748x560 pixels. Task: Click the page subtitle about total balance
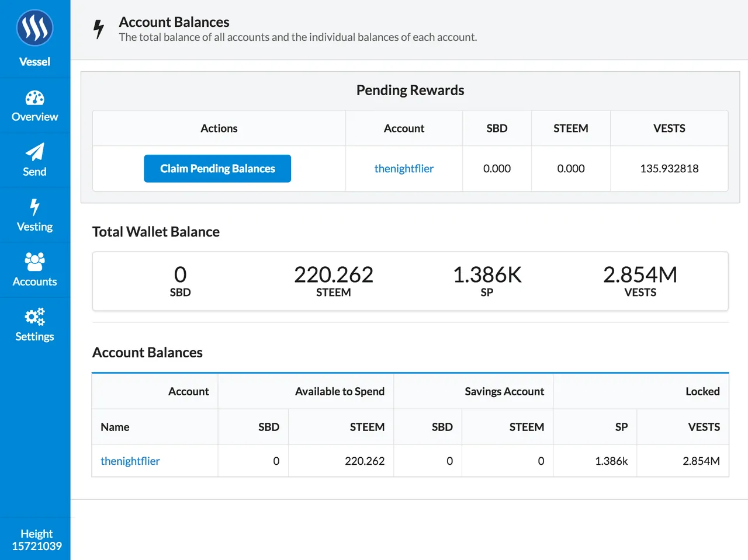[x=298, y=37]
